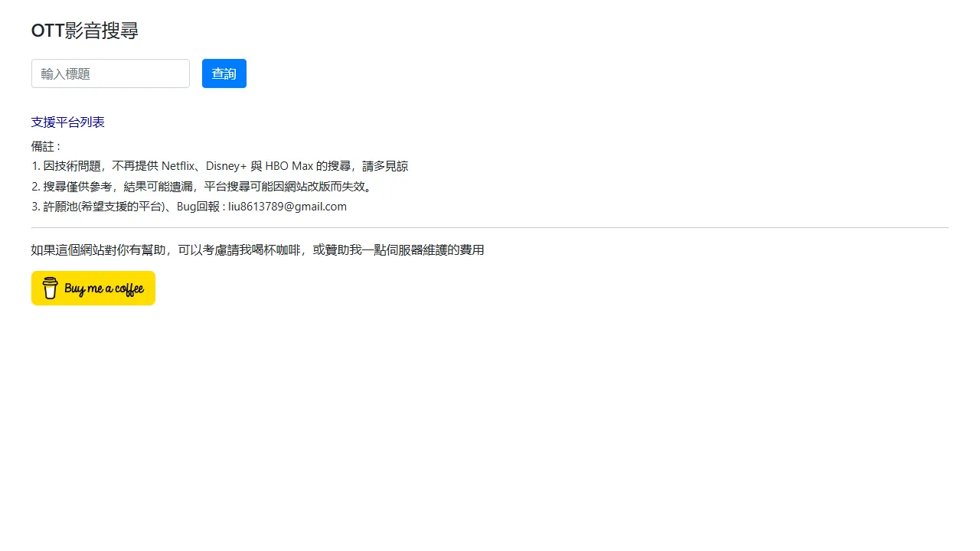Viewport: 980px width, 551px height.
Task: Click the 請多見諒 text ending note 1
Action: coord(385,166)
